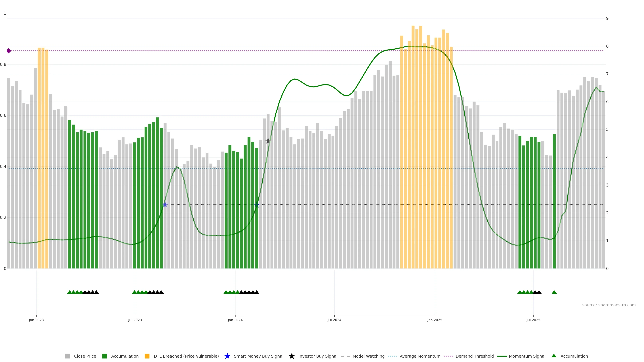Click the green Accumulation color swatch in legend
The width and height of the screenshot is (644, 362).
tap(104, 356)
